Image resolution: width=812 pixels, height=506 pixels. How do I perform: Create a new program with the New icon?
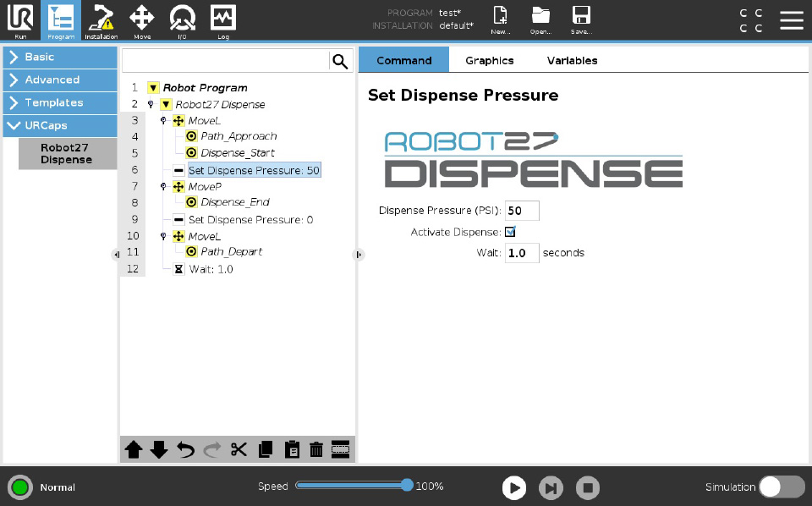(500, 20)
